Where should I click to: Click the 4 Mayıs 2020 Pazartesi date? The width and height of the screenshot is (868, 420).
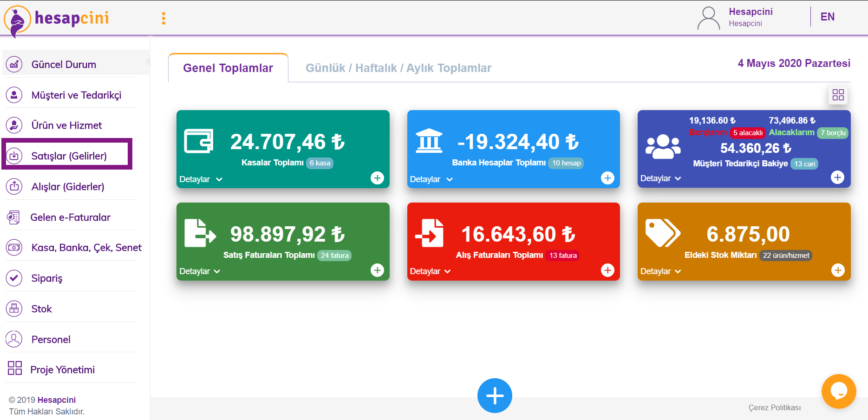794,63
